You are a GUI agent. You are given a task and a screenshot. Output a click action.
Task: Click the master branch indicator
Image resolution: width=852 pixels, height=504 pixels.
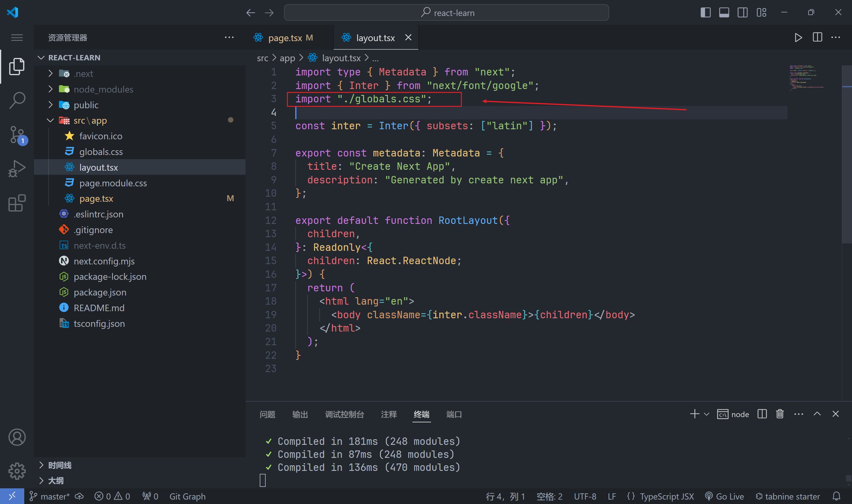50,497
